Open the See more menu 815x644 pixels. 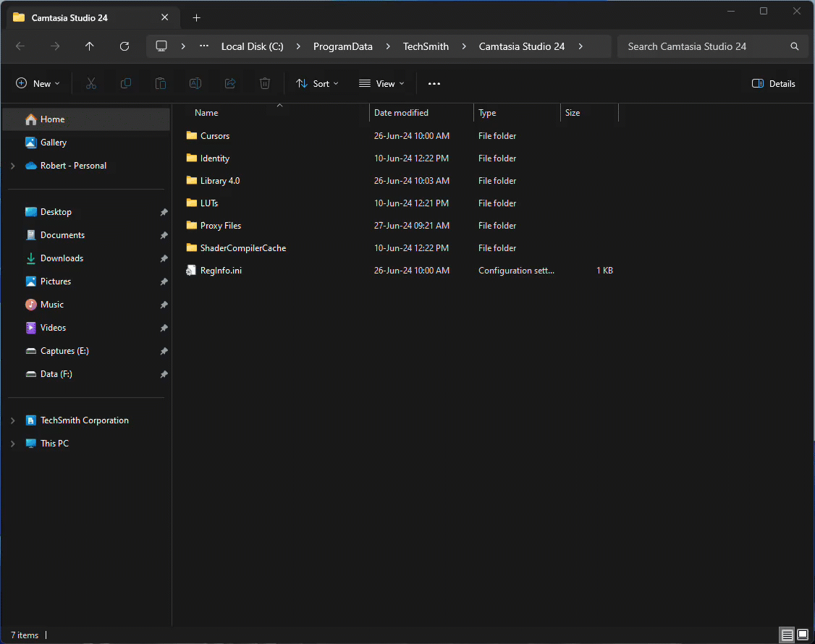pyautogui.click(x=434, y=83)
